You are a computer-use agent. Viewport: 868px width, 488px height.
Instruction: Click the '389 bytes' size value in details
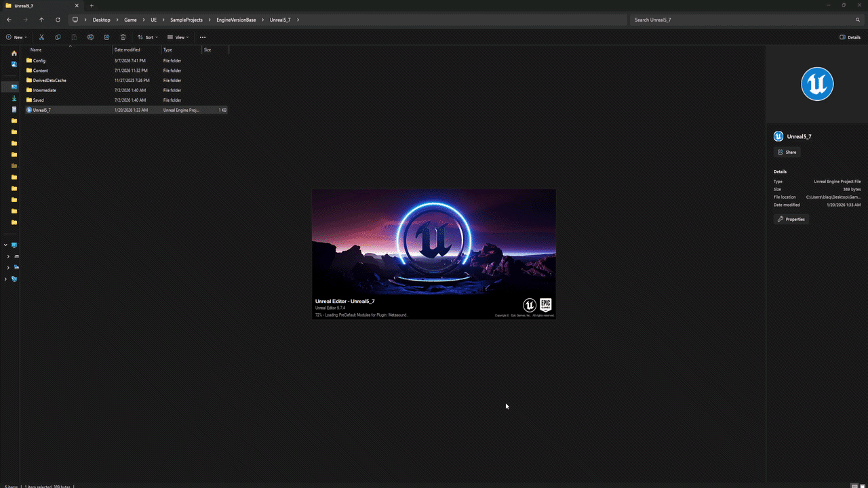tap(852, 189)
